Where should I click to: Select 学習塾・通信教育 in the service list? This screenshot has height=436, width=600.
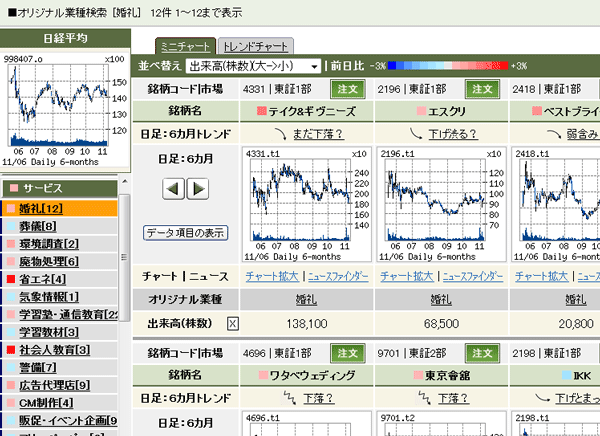(x=68, y=314)
